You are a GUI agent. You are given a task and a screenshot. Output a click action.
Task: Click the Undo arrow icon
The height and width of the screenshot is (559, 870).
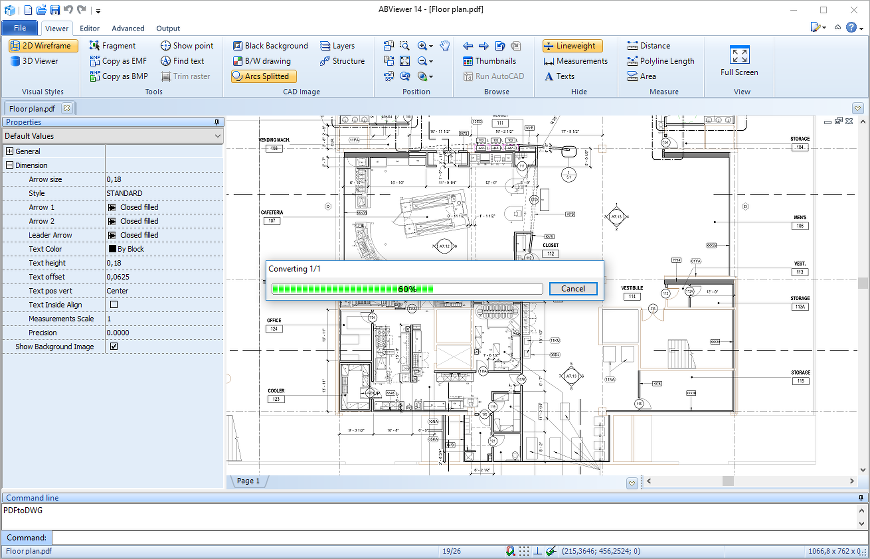68,9
